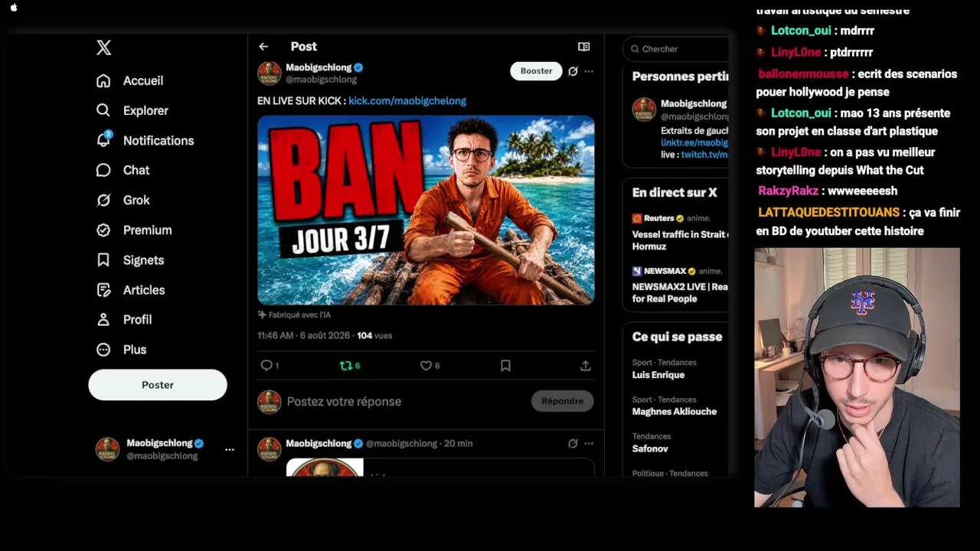Open Notifications from the sidebar
Screen dimensions: 980x551
[x=145, y=140]
